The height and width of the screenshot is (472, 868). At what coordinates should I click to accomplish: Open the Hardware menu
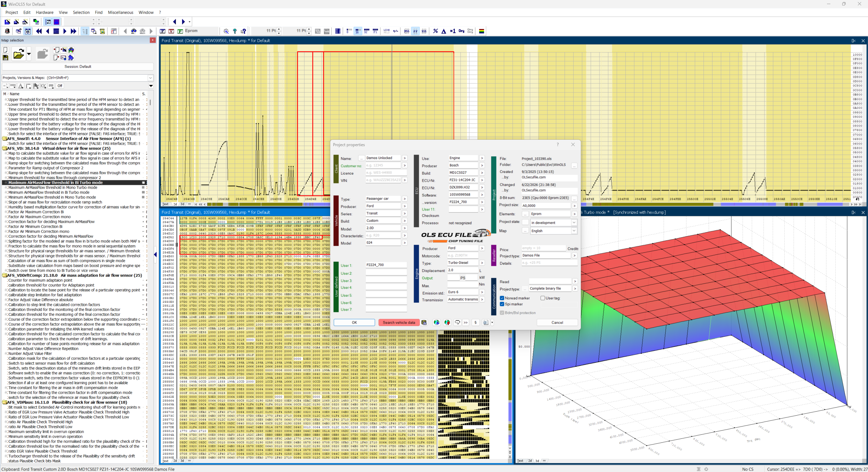44,13
